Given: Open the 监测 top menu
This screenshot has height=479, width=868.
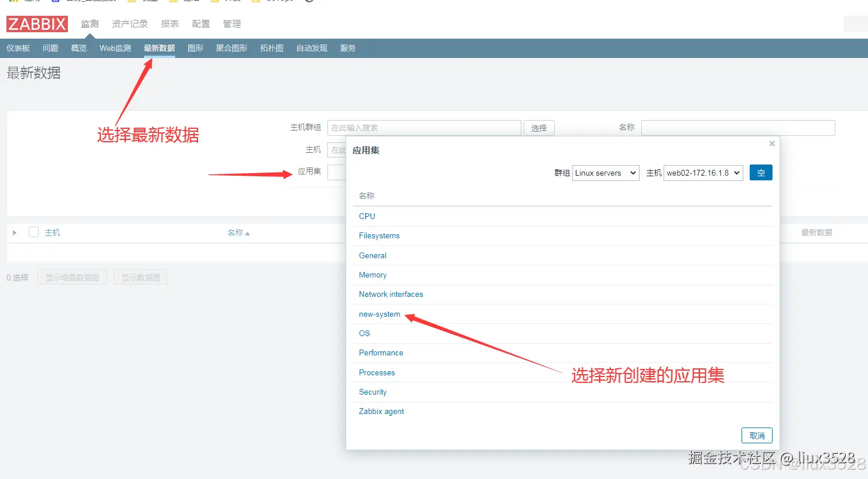Looking at the screenshot, I should (x=90, y=24).
